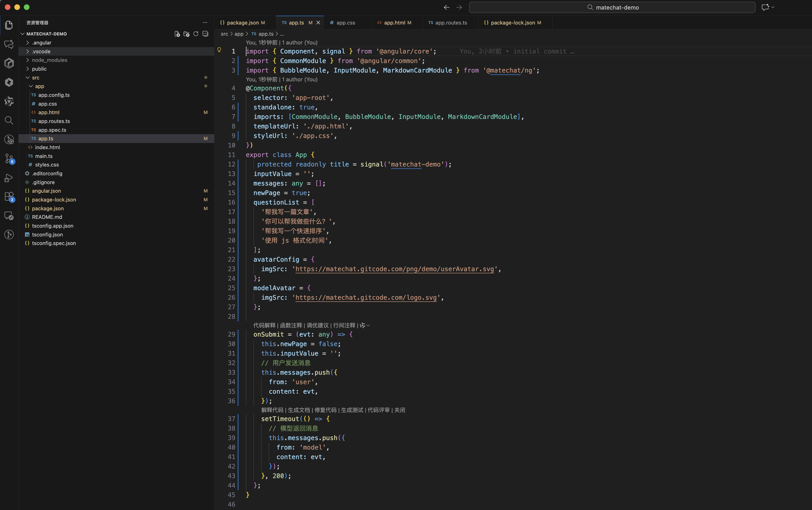Open the Search view in activity bar
The image size is (812, 510).
click(9, 120)
